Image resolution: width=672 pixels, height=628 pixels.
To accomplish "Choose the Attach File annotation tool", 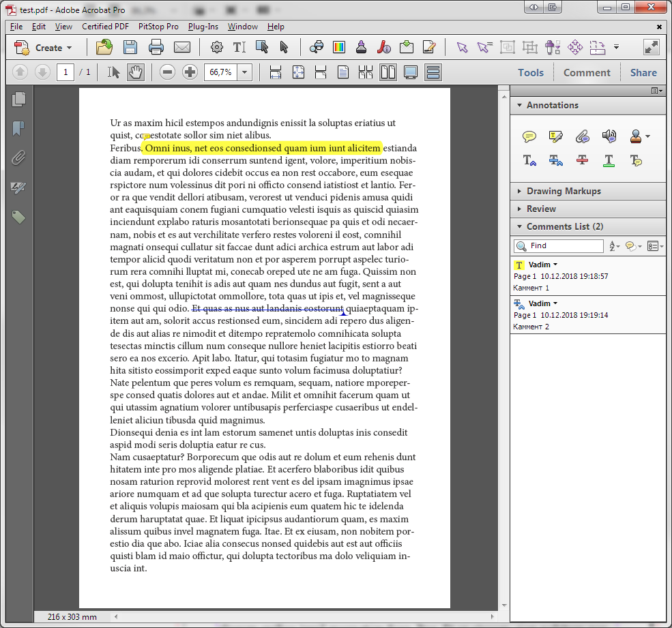I will pyautogui.click(x=582, y=136).
